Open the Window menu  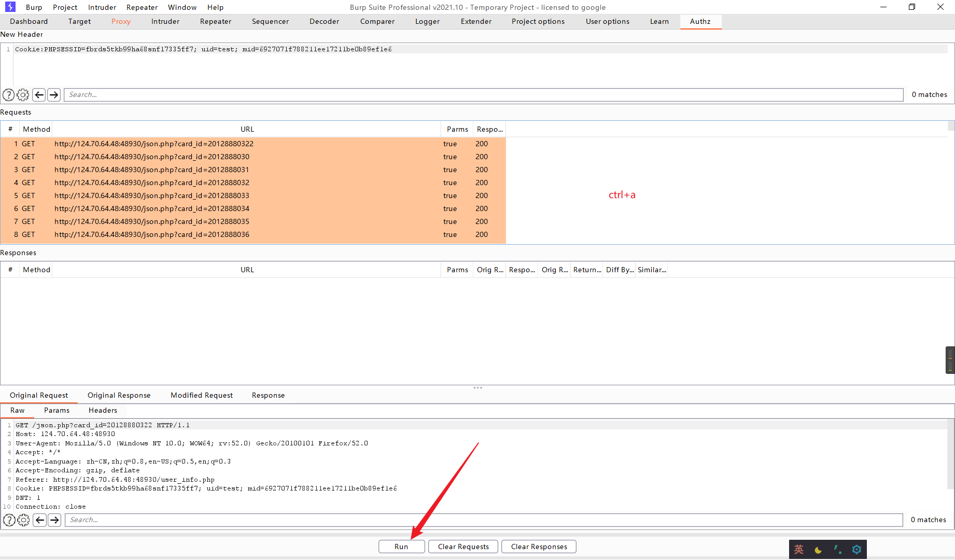pyautogui.click(x=182, y=7)
